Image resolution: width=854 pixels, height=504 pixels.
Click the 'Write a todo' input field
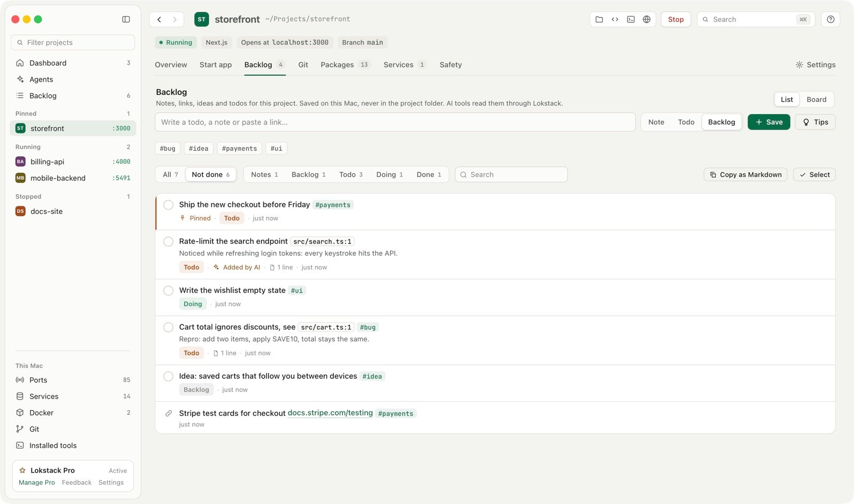(395, 122)
